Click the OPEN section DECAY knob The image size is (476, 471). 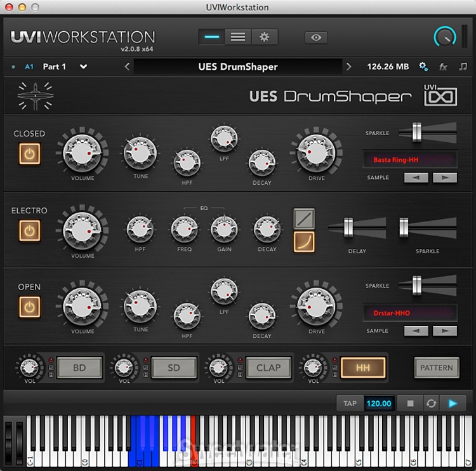262,316
